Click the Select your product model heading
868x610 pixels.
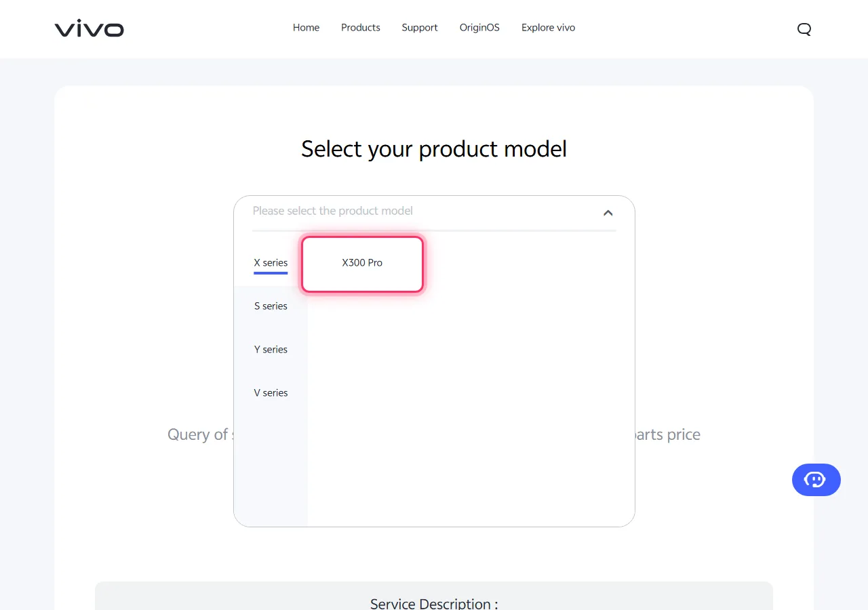point(434,149)
